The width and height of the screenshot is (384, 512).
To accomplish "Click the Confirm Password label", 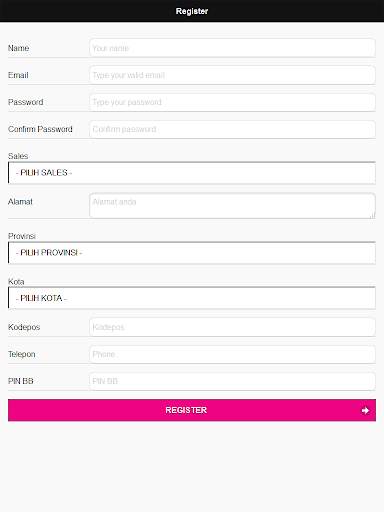I will (x=40, y=129).
